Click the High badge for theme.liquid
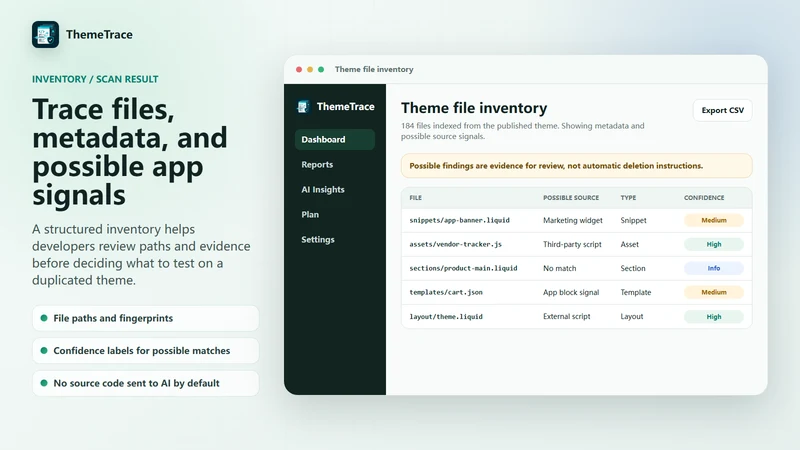The width and height of the screenshot is (800, 450). pos(714,317)
